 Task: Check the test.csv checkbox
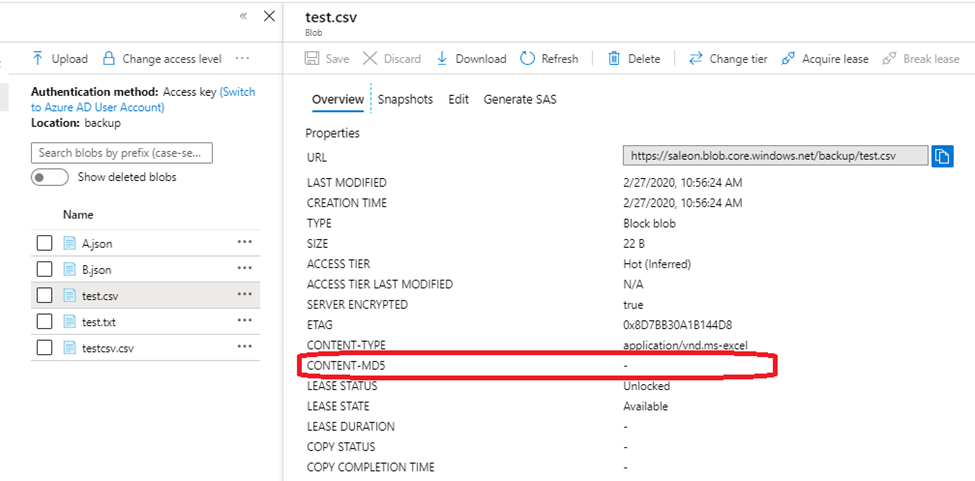pyautogui.click(x=44, y=296)
